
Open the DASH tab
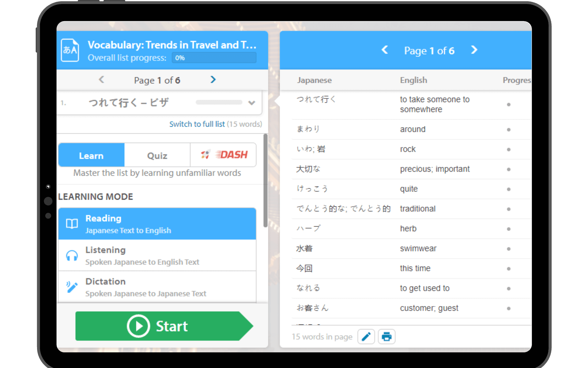tap(224, 155)
